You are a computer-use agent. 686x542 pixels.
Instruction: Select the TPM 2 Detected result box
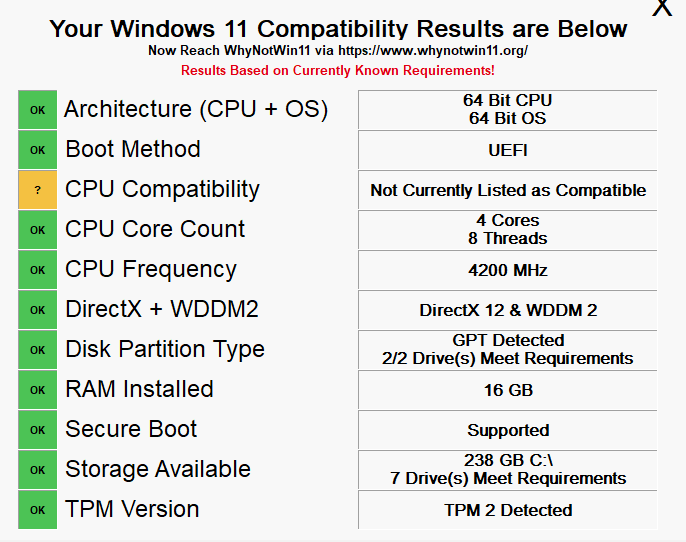tap(508, 510)
